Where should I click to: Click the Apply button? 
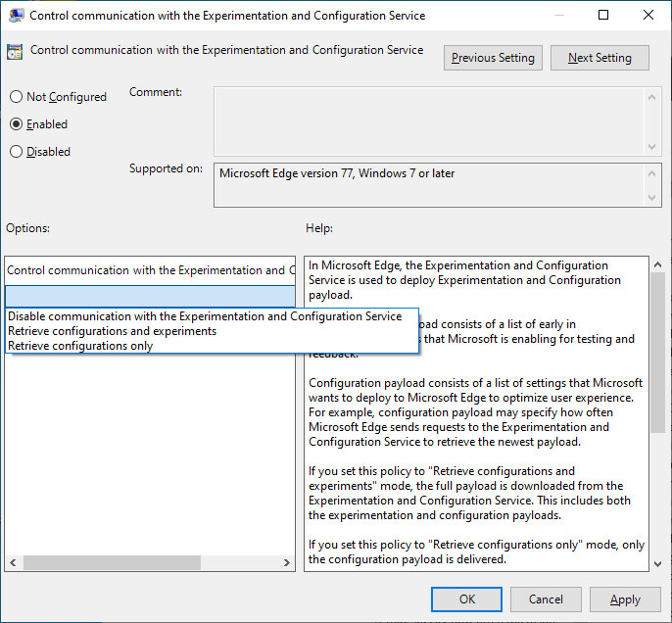click(x=625, y=599)
